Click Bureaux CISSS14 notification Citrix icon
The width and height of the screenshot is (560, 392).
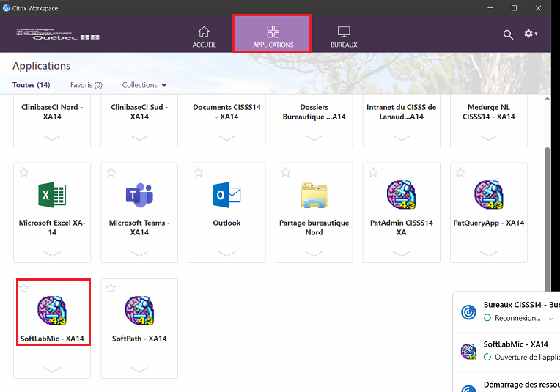(468, 312)
